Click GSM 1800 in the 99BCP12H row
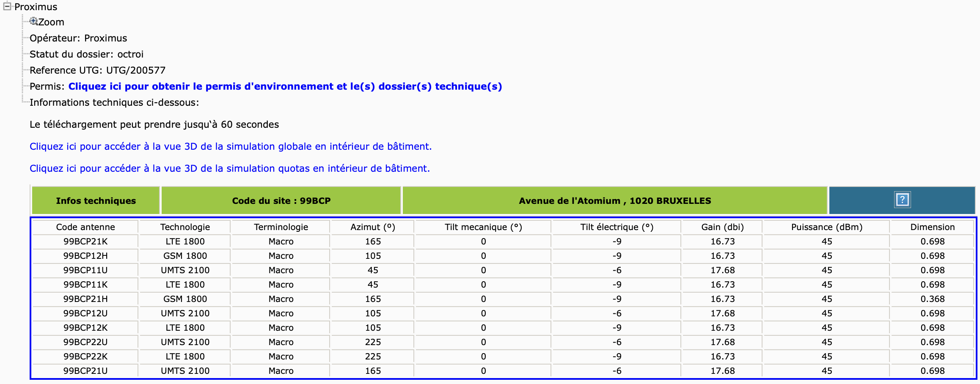This screenshot has height=384, width=980. 185,256
